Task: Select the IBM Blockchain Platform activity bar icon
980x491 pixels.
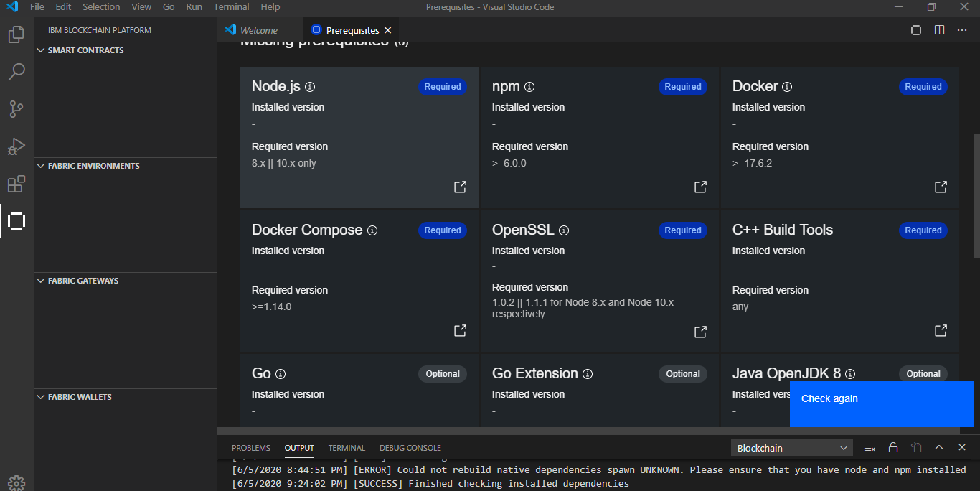Action: tap(16, 221)
